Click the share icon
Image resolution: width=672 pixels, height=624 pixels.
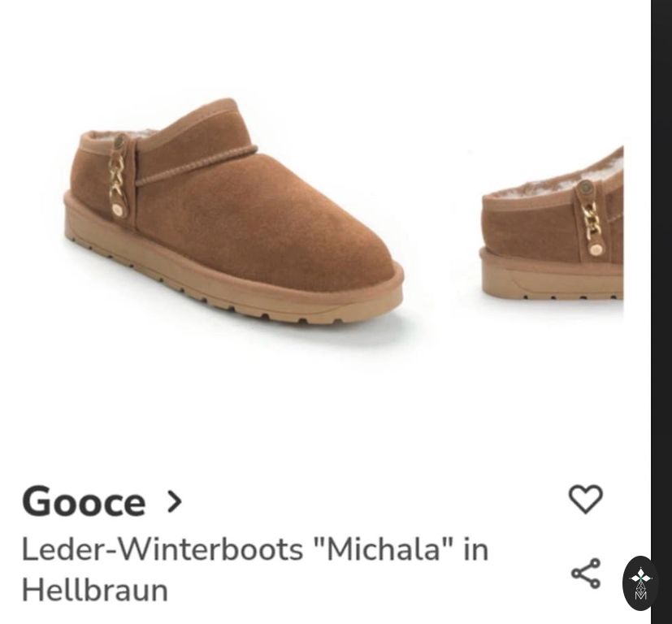tap(586, 574)
